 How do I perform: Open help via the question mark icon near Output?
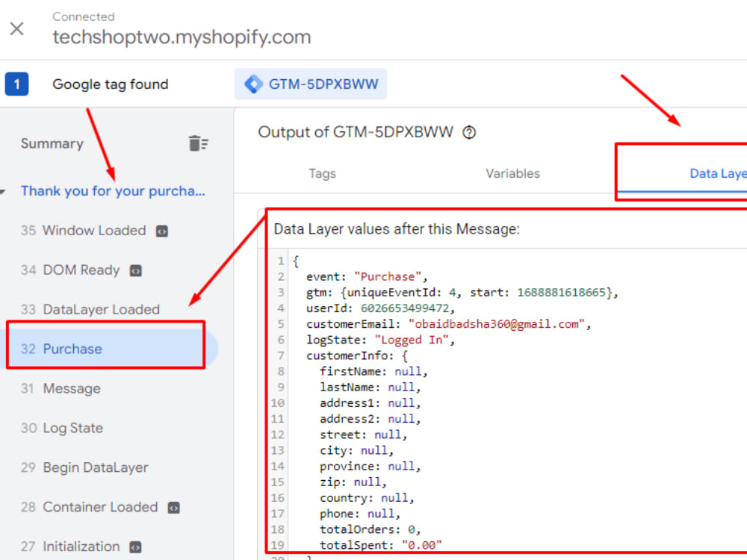469,133
